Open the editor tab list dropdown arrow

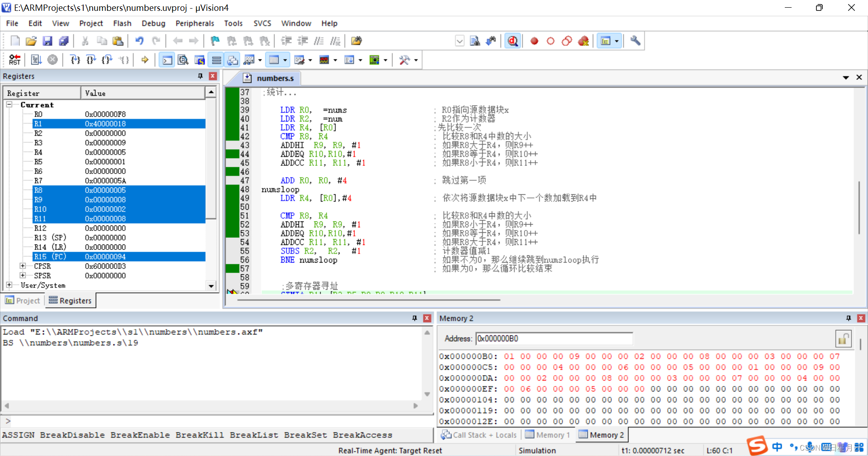pyautogui.click(x=846, y=78)
